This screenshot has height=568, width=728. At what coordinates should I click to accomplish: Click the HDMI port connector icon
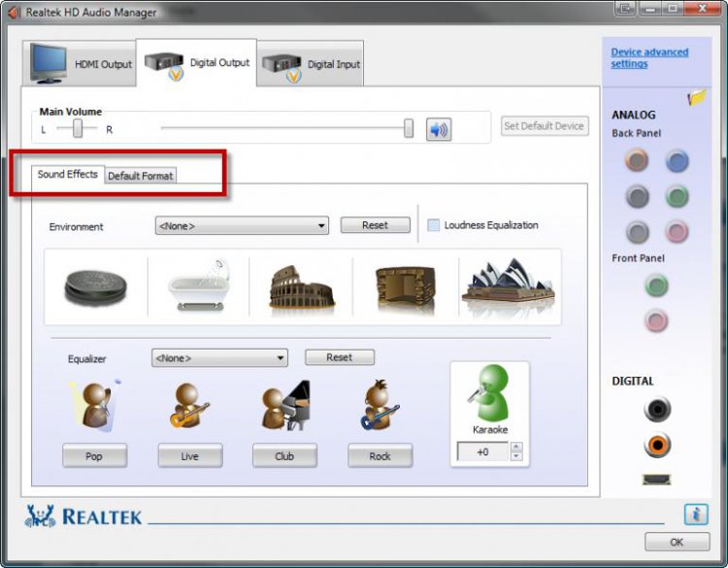coord(656,480)
